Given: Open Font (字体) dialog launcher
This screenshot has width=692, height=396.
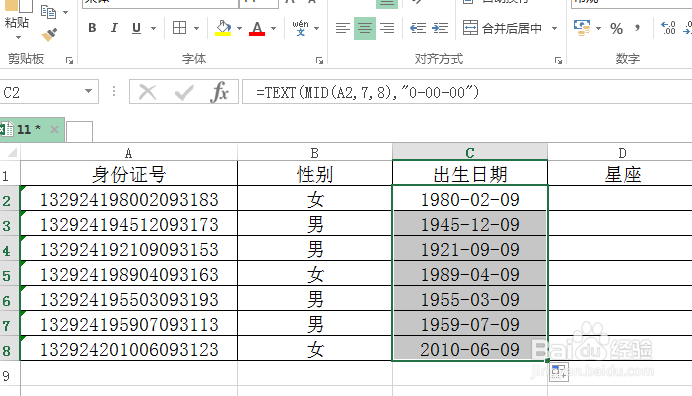Looking at the screenshot, I should (319, 60).
